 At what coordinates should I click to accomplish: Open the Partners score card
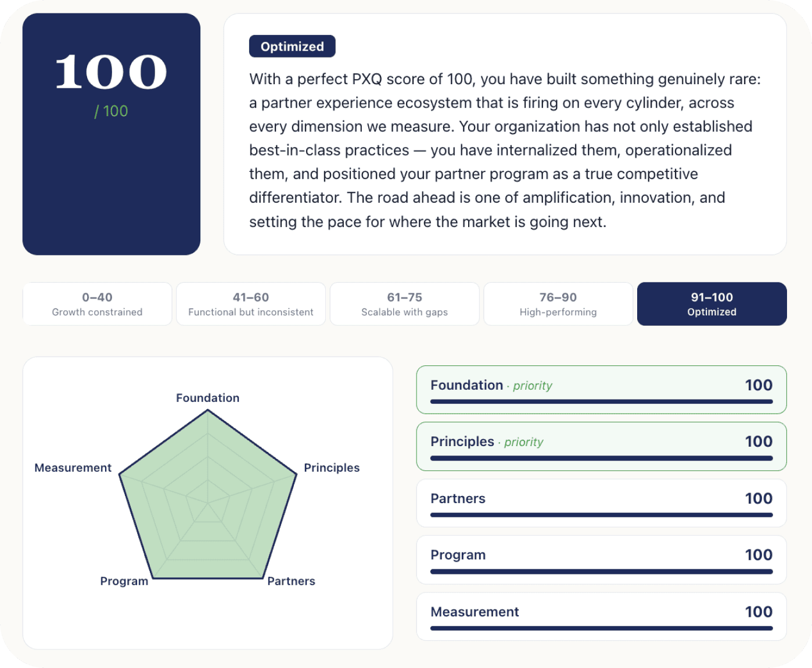[x=602, y=503]
